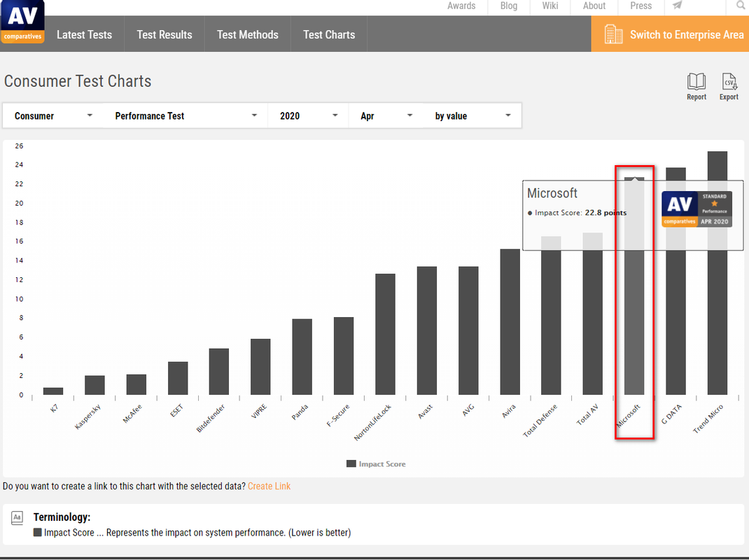
Task: Click the F-Secure bar
Action: [x=344, y=356]
